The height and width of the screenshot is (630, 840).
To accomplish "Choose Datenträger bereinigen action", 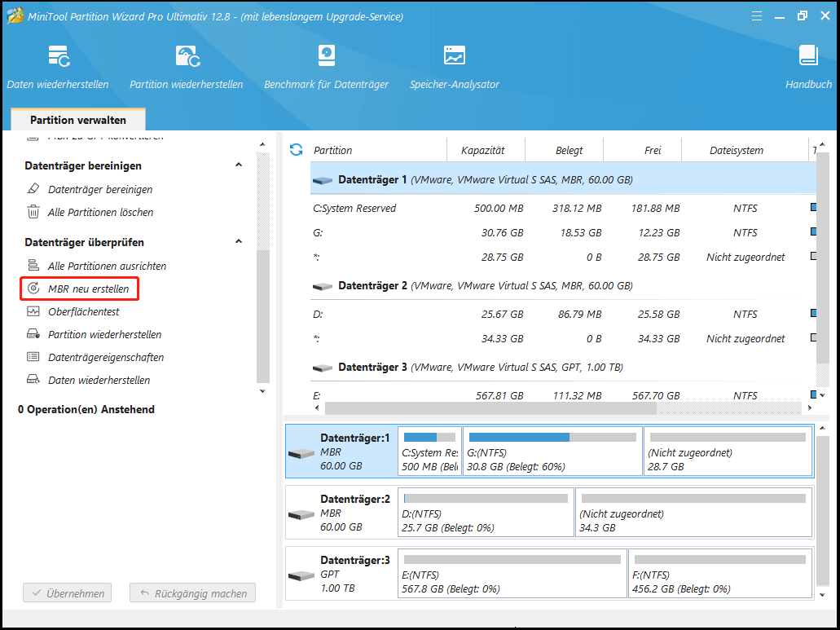I will pos(100,189).
